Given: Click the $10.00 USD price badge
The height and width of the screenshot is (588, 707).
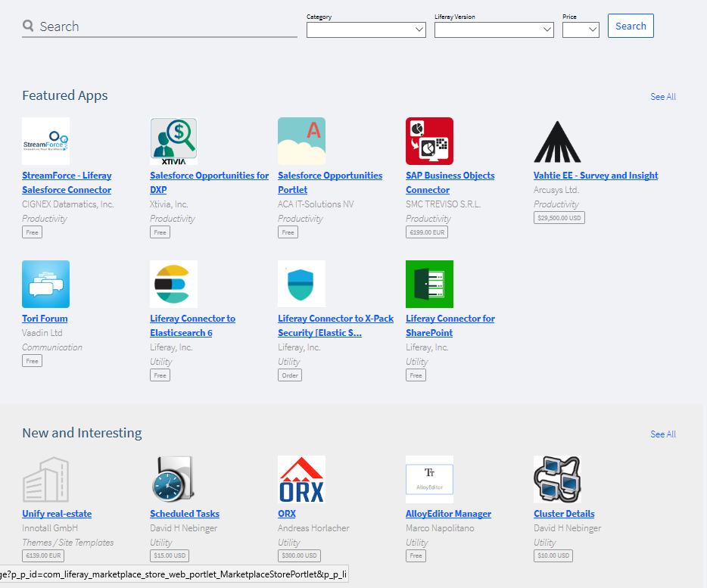Looking at the screenshot, I should (553, 555).
